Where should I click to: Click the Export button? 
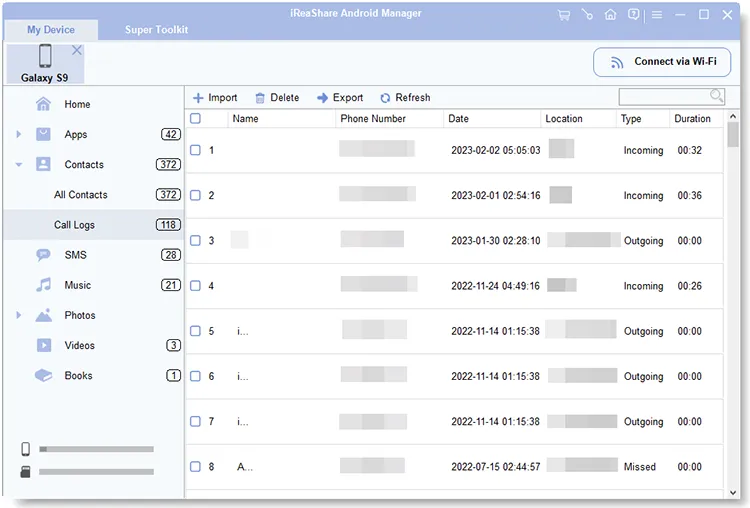click(x=340, y=98)
